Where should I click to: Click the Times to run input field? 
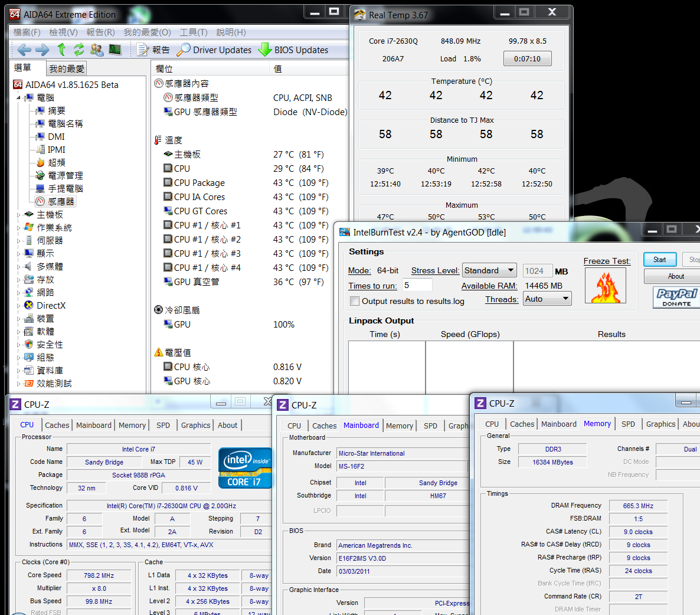pos(418,285)
